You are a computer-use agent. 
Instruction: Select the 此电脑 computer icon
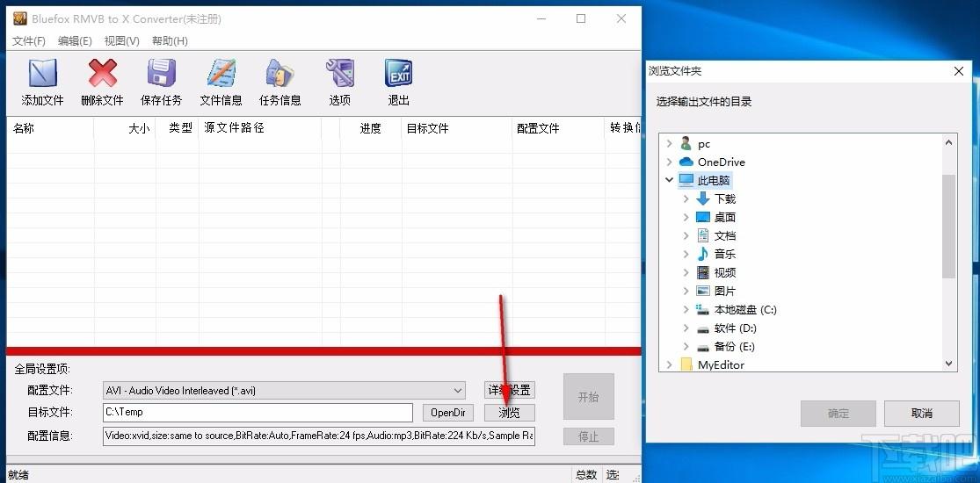point(686,181)
